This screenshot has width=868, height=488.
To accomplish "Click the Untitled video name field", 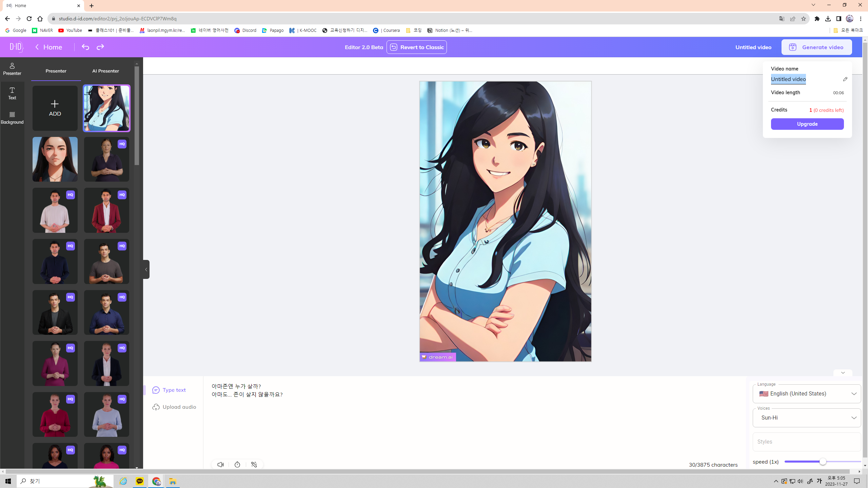I will tap(788, 79).
